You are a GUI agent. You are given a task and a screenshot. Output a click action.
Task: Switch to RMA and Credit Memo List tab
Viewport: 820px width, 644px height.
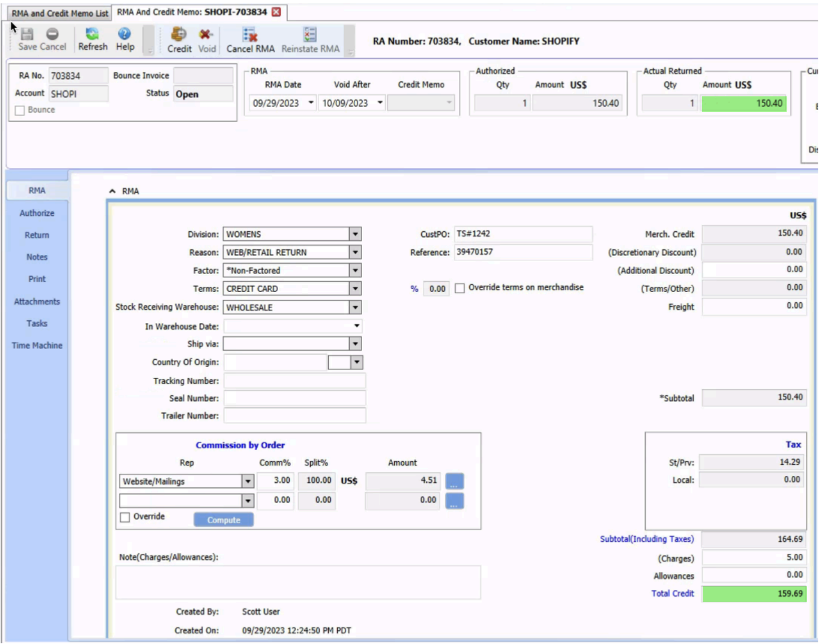[x=60, y=13]
